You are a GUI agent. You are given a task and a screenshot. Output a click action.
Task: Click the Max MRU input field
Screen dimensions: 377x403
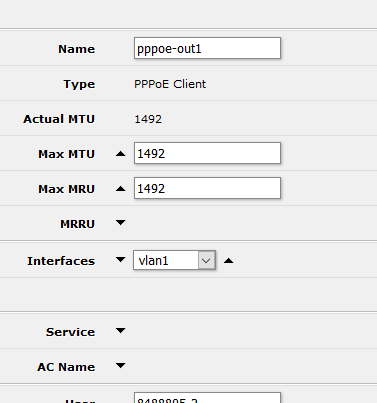point(207,188)
